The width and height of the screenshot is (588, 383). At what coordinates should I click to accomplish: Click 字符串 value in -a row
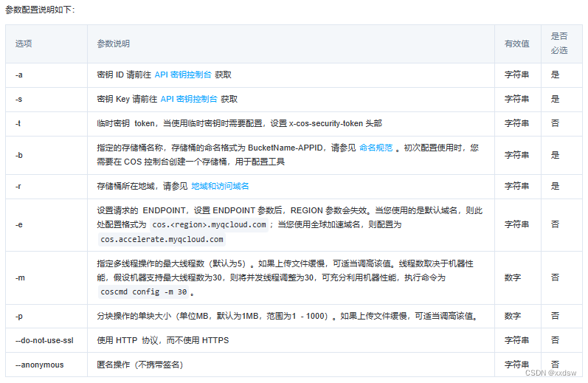point(516,75)
